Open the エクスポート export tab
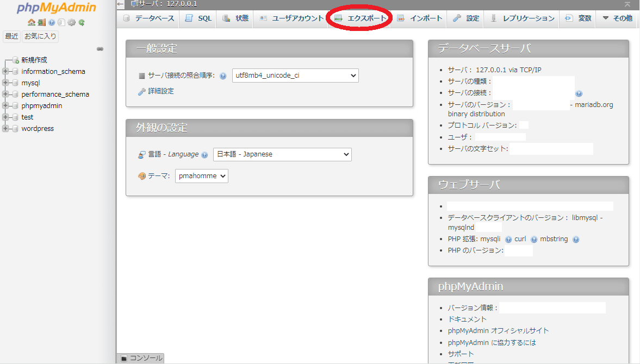 pos(360,18)
